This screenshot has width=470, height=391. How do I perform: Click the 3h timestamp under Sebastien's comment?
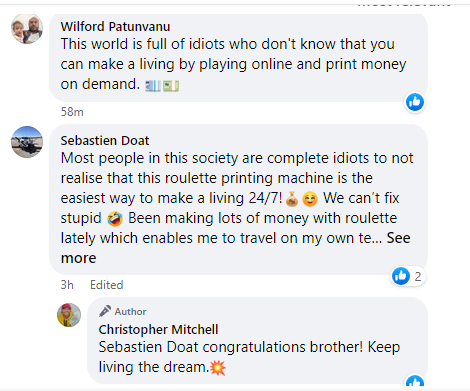67,285
